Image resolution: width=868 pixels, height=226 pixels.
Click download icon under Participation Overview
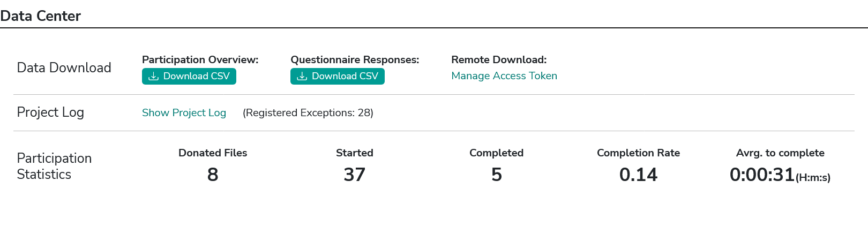153,77
